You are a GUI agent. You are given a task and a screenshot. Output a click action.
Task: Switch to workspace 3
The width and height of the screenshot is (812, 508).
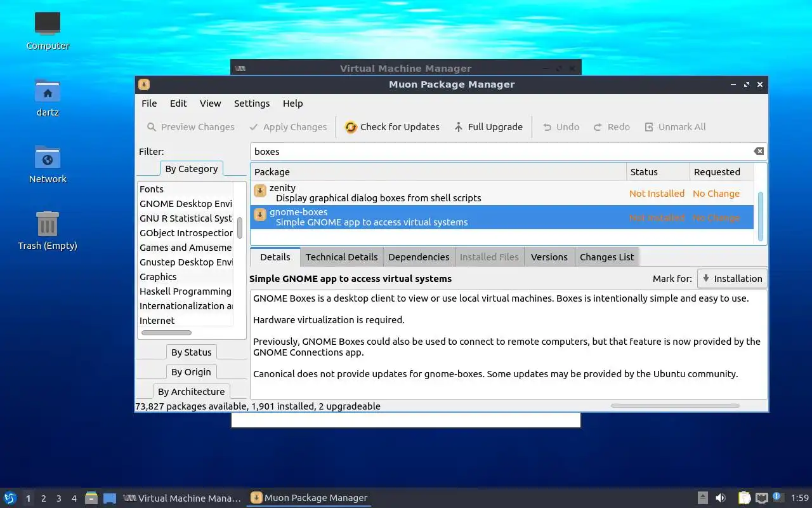click(x=58, y=498)
